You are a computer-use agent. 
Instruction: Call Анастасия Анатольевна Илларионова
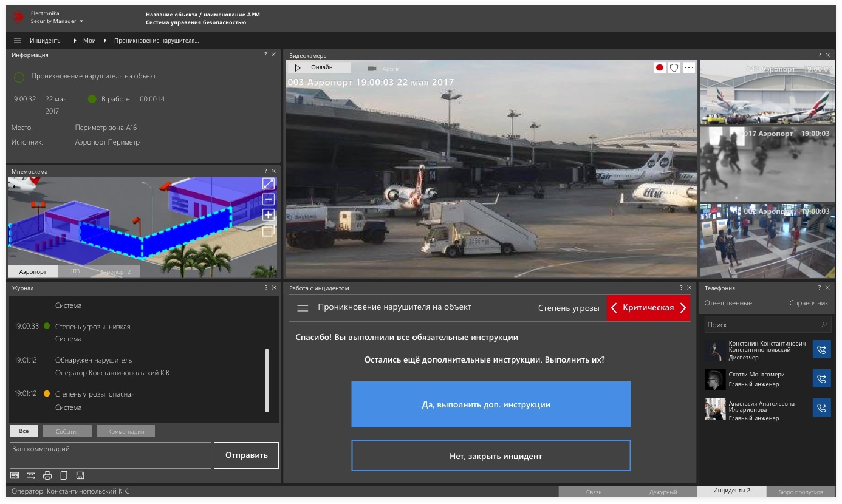[821, 407]
